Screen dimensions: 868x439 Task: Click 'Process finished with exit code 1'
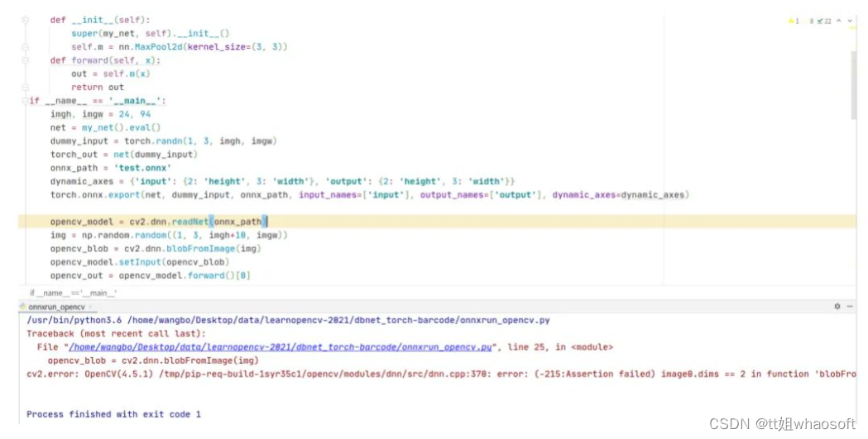[x=113, y=414]
